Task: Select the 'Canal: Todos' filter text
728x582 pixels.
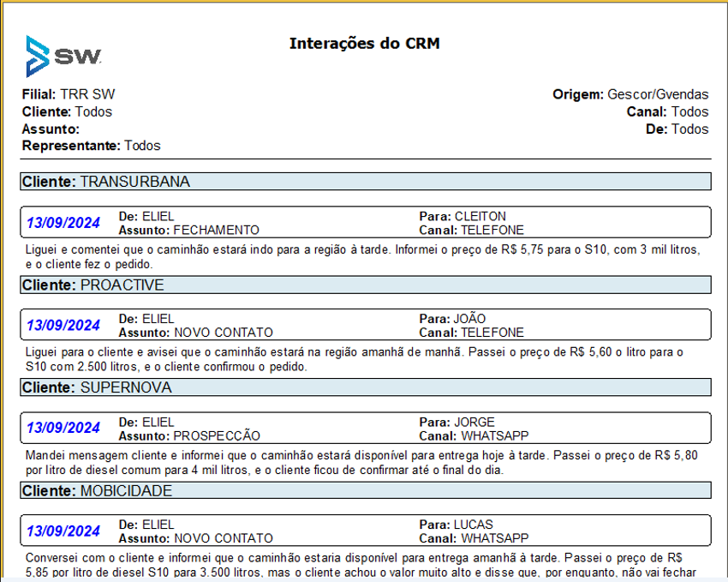Action: coord(668,112)
